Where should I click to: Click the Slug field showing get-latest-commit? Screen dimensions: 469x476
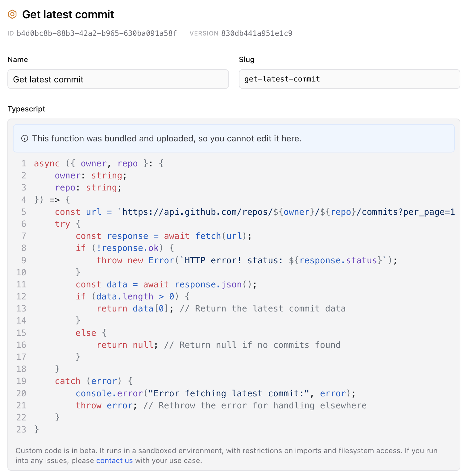point(349,79)
